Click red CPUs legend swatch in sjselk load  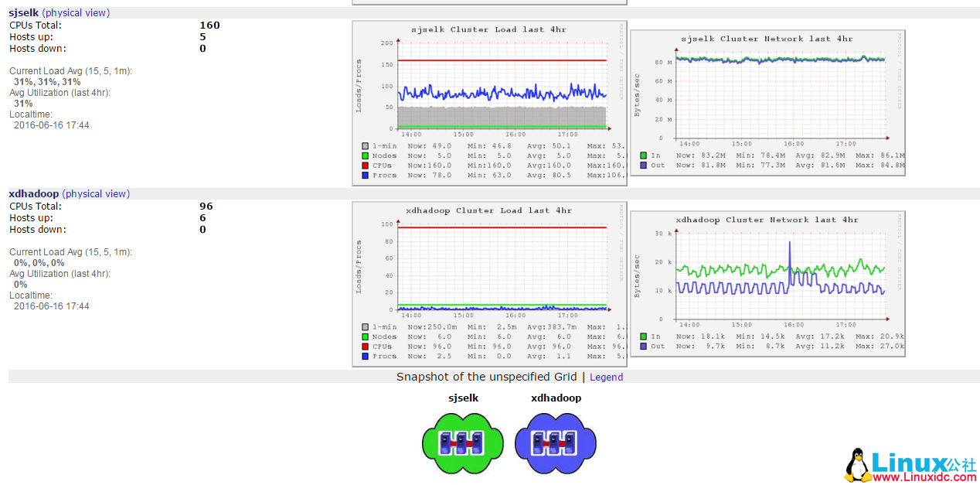(x=365, y=166)
